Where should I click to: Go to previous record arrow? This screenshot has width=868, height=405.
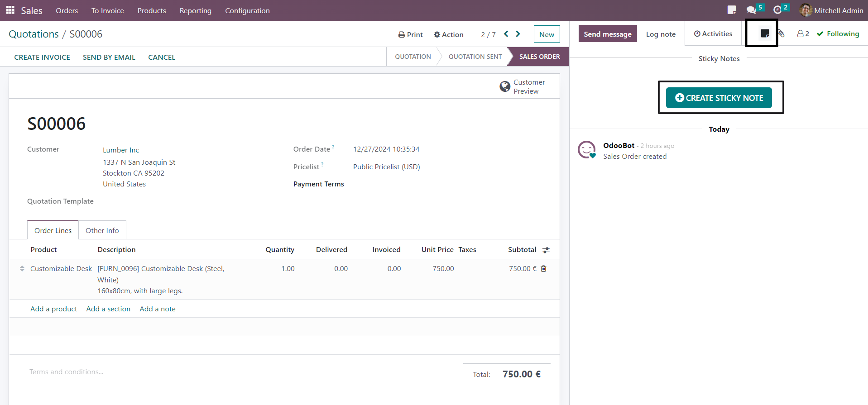pyautogui.click(x=506, y=34)
